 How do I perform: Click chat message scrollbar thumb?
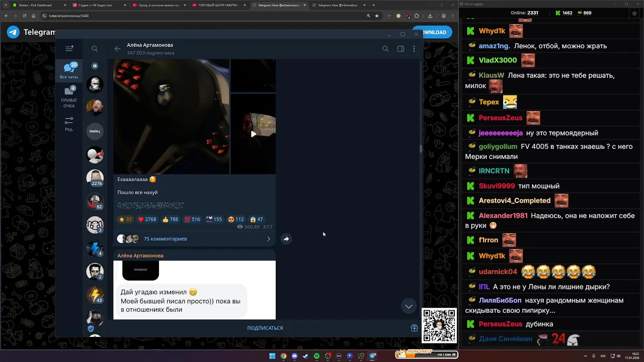coord(421,149)
